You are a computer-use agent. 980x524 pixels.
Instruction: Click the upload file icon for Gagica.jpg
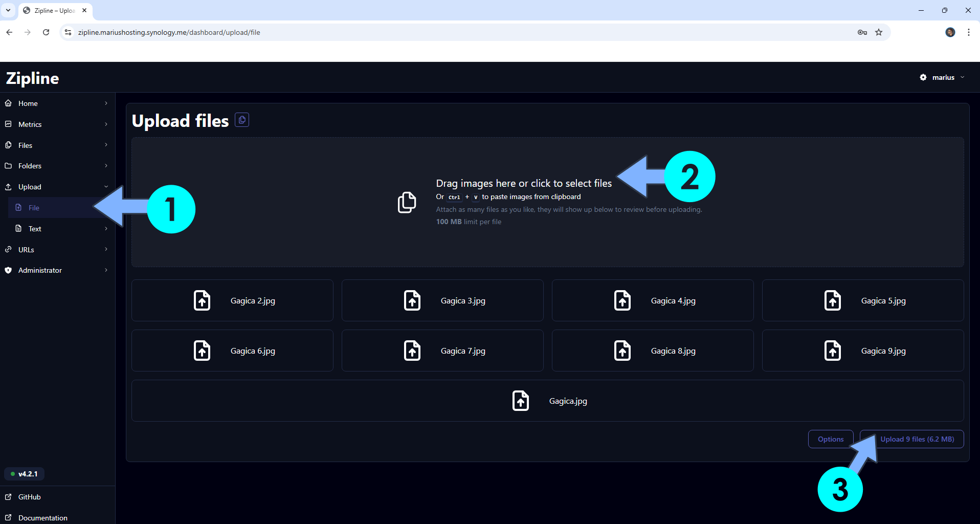pyautogui.click(x=521, y=401)
